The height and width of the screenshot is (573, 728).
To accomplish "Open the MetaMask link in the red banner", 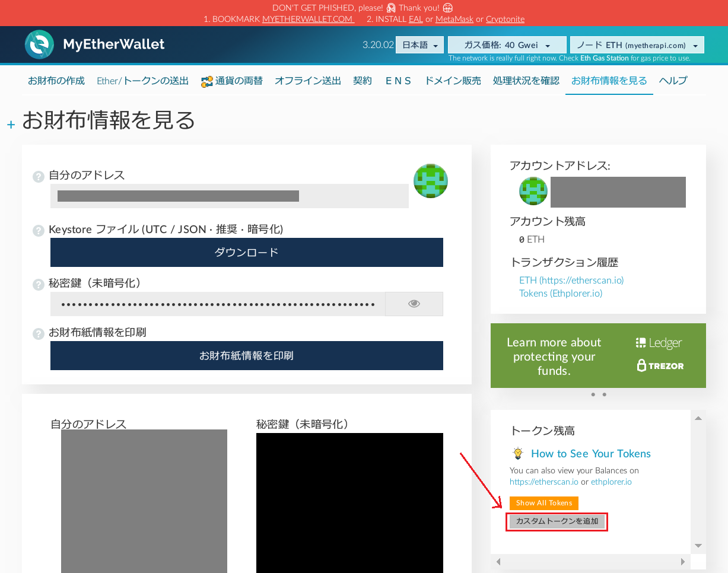I will [x=454, y=19].
